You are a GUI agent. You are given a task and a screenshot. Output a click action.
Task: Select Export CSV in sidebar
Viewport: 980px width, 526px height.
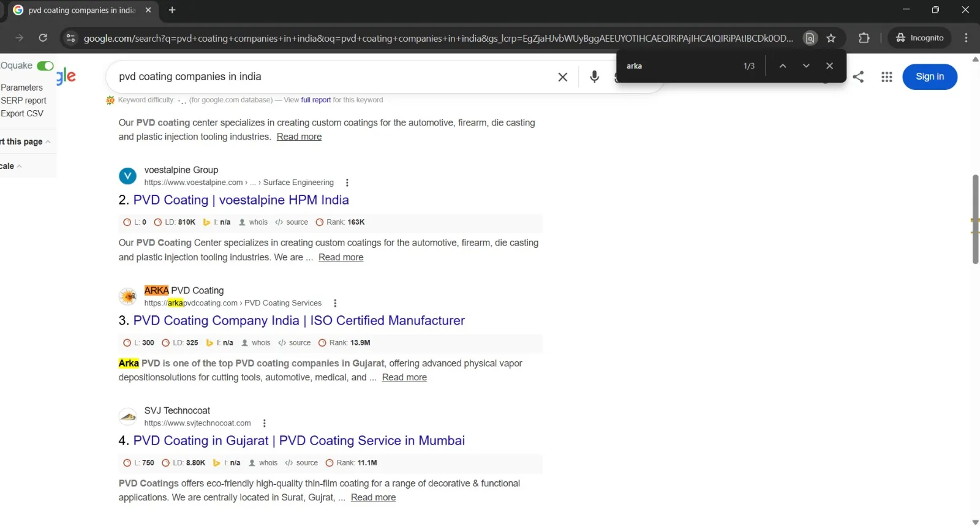[x=22, y=113]
